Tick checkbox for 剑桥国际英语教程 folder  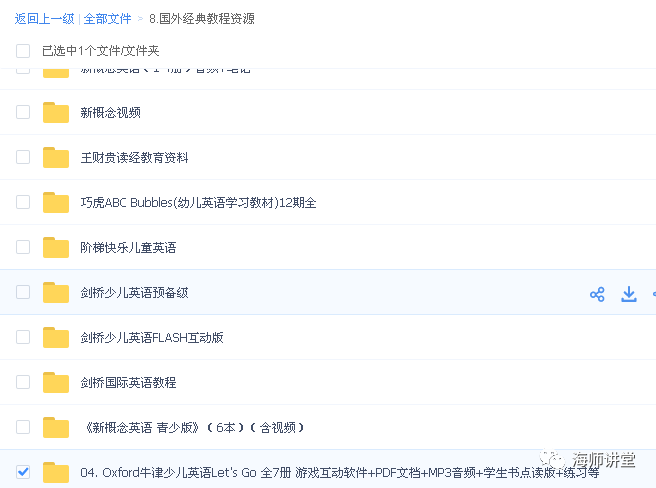(x=23, y=382)
